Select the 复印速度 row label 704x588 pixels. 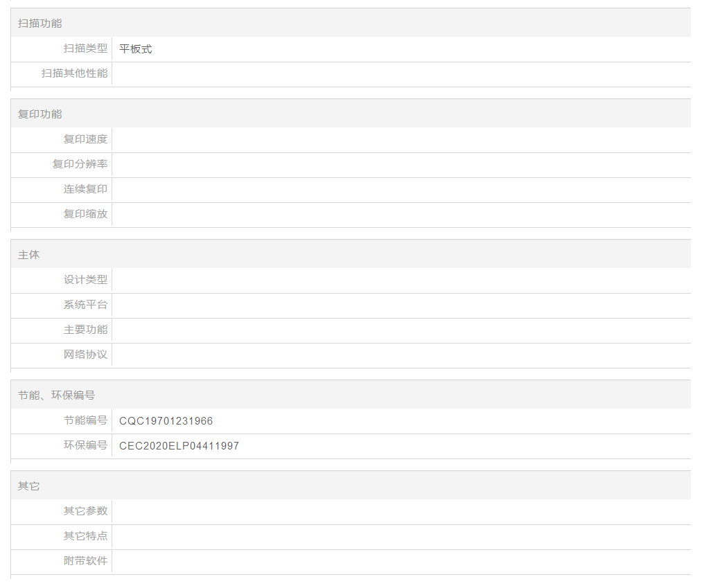(85, 139)
